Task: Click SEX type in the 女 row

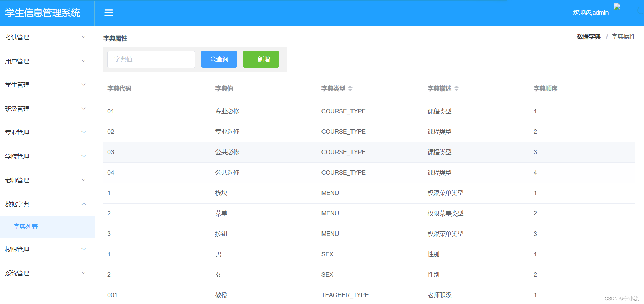Action: 327,275
